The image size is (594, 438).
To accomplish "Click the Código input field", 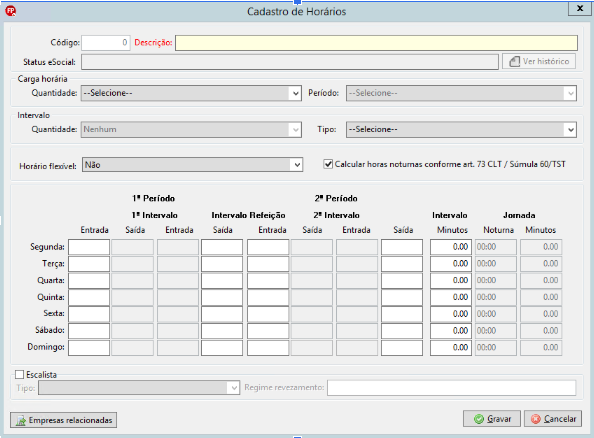I will coord(106,43).
